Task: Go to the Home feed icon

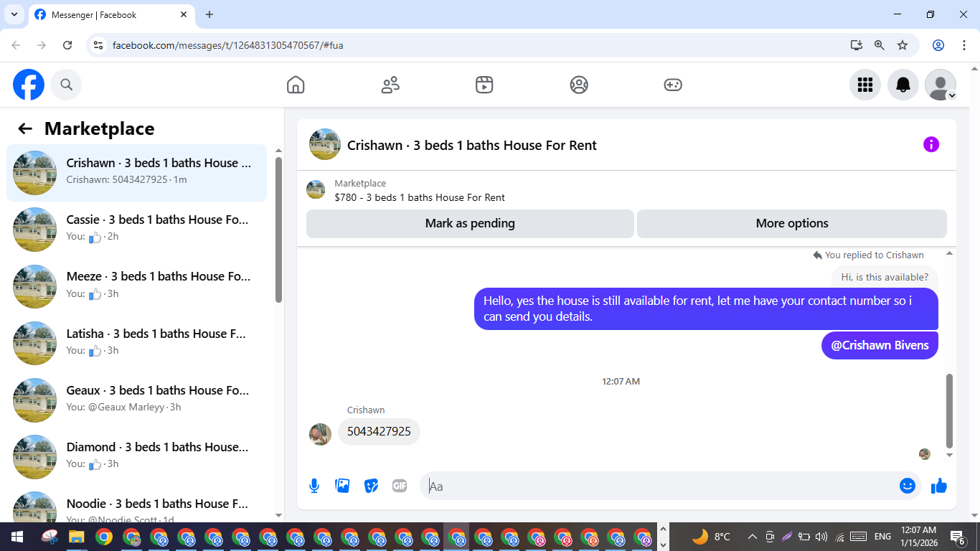Action: click(x=296, y=85)
